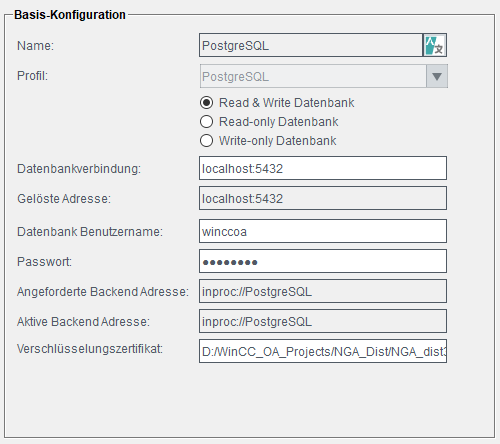Open the translation icon beside Name field
500x444 pixels.
(435, 45)
